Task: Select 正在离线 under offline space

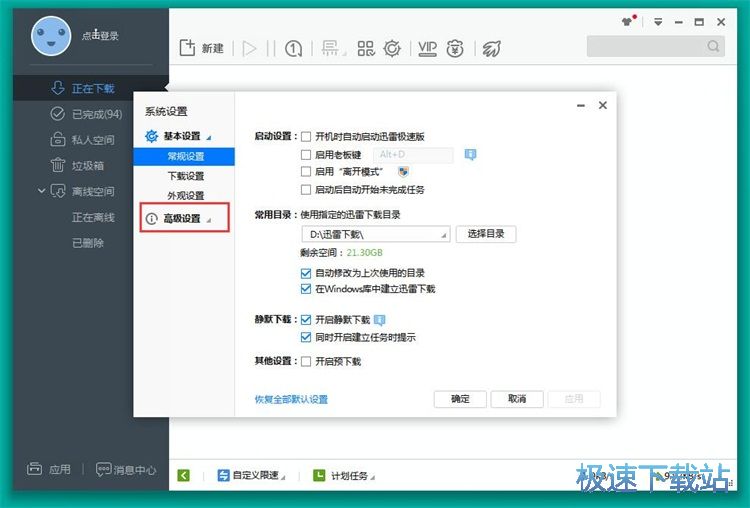Action: click(93, 218)
